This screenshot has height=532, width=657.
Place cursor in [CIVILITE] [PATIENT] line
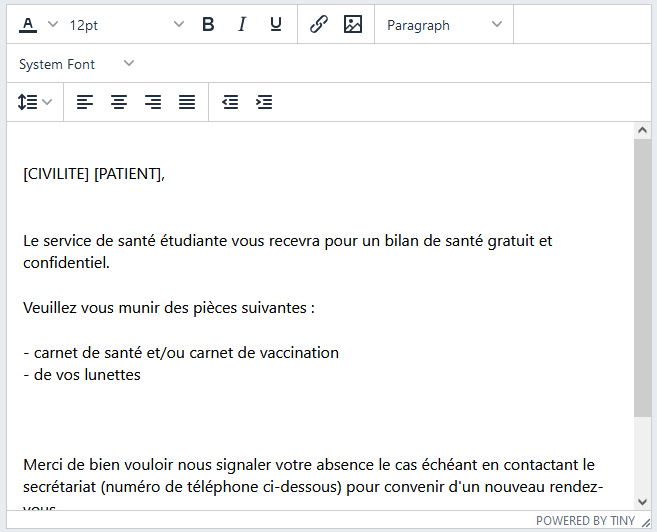tap(94, 174)
